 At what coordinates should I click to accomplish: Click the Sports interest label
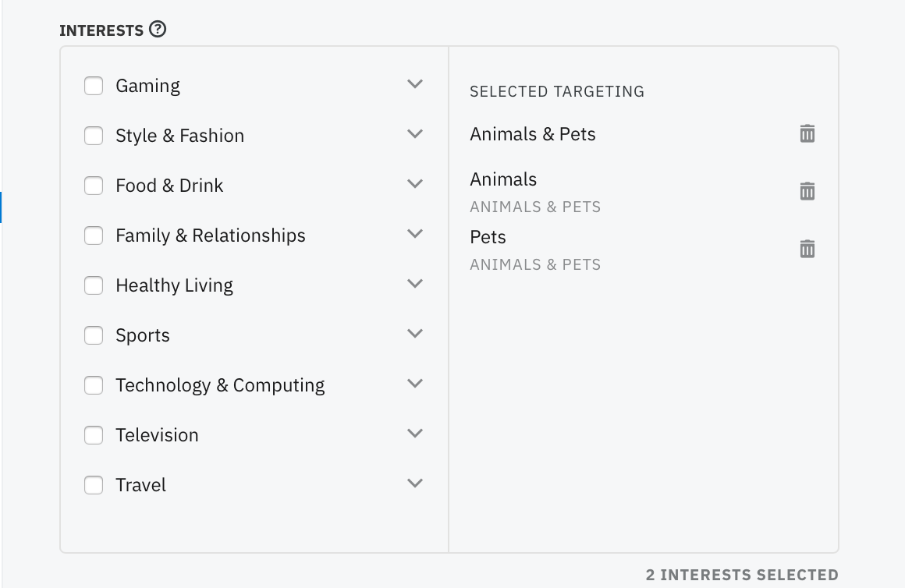(x=143, y=335)
